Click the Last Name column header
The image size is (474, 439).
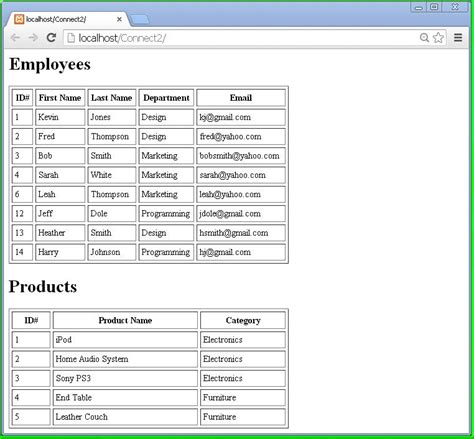(112, 98)
